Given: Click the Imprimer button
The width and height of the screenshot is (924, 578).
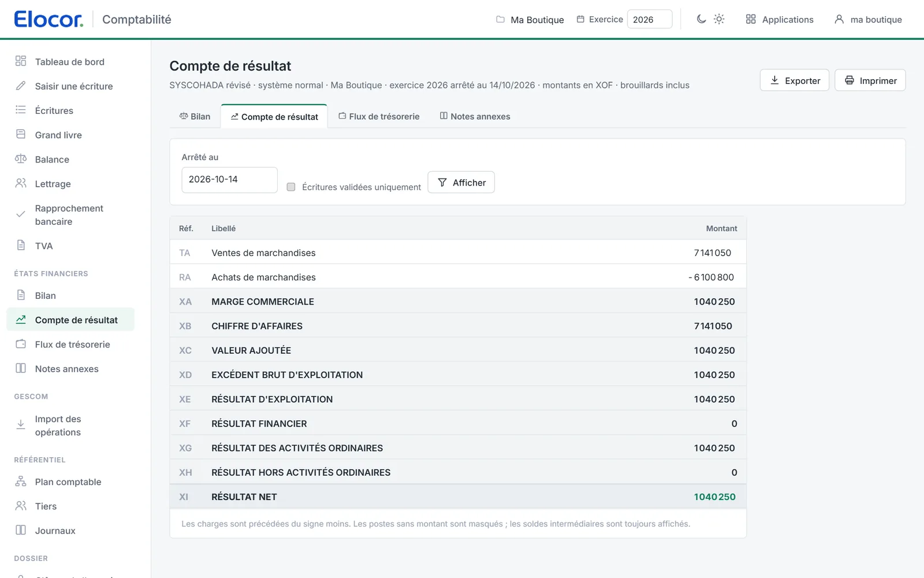Looking at the screenshot, I should click(870, 80).
